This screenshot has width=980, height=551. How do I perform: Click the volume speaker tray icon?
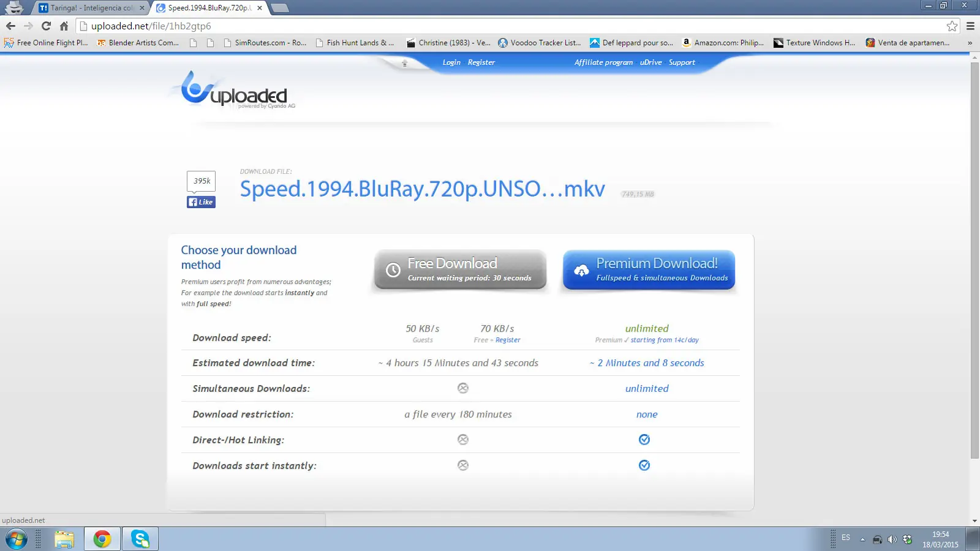pyautogui.click(x=892, y=539)
